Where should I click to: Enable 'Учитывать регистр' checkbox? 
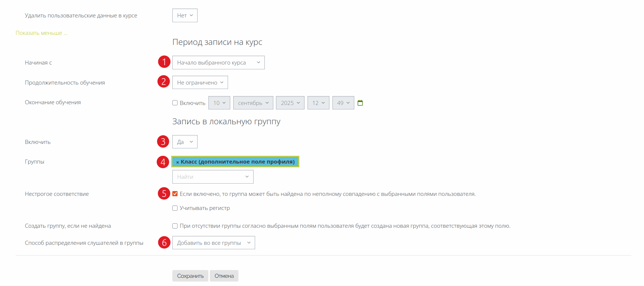(x=175, y=208)
